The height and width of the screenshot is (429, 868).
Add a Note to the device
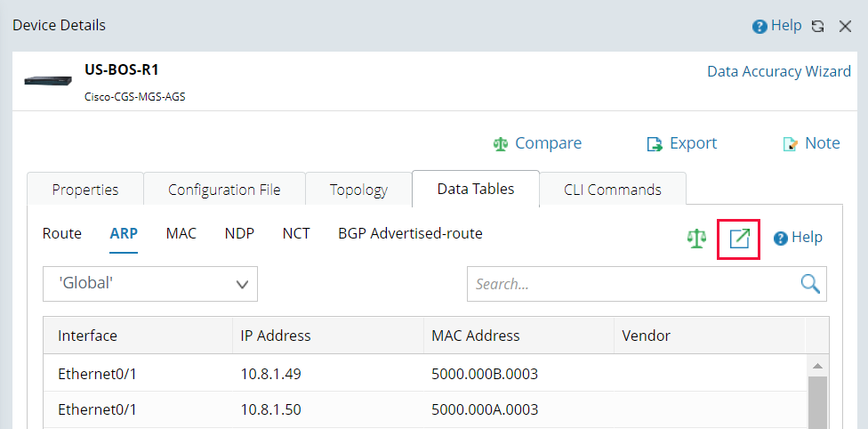(x=811, y=143)
